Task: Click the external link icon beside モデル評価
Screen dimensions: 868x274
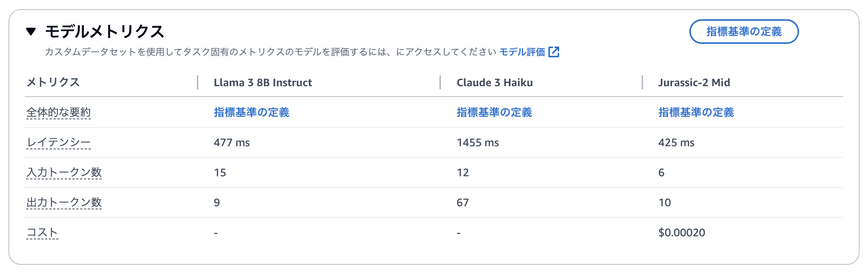Action: click(x=554, y=52)
